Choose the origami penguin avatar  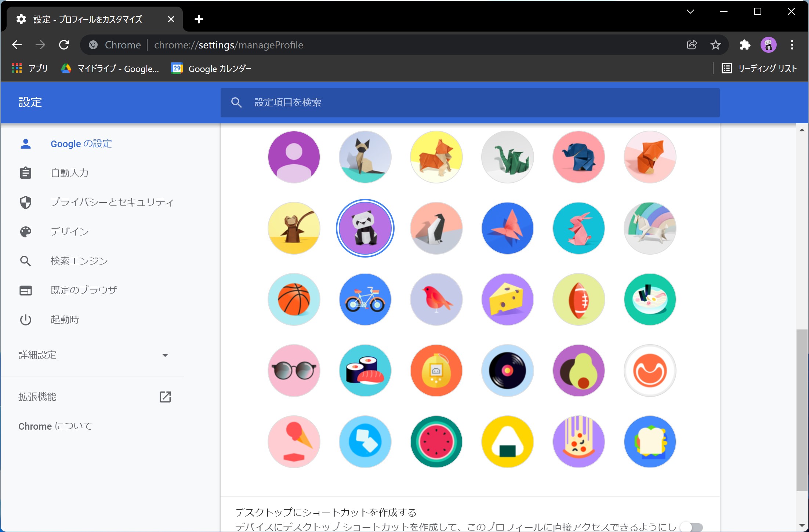(436, 228)
